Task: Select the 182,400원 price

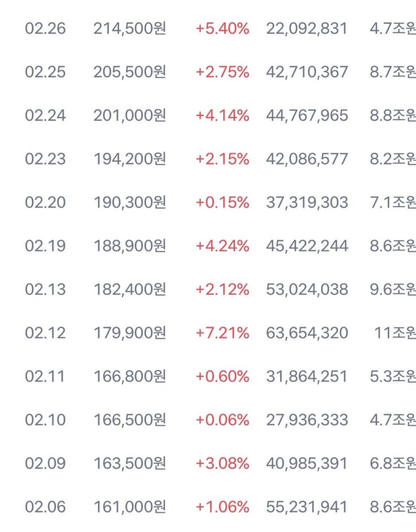Action: (129, 289)
